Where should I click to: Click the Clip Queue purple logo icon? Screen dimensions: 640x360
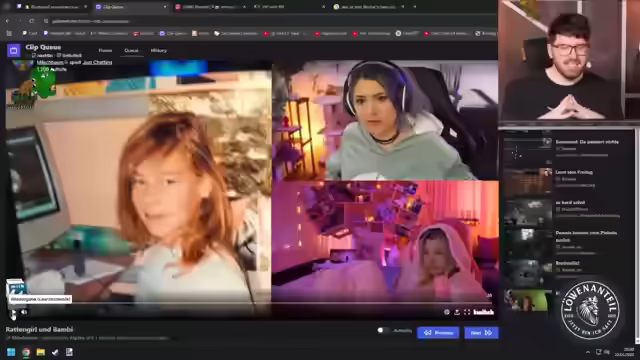pos(13,50)
